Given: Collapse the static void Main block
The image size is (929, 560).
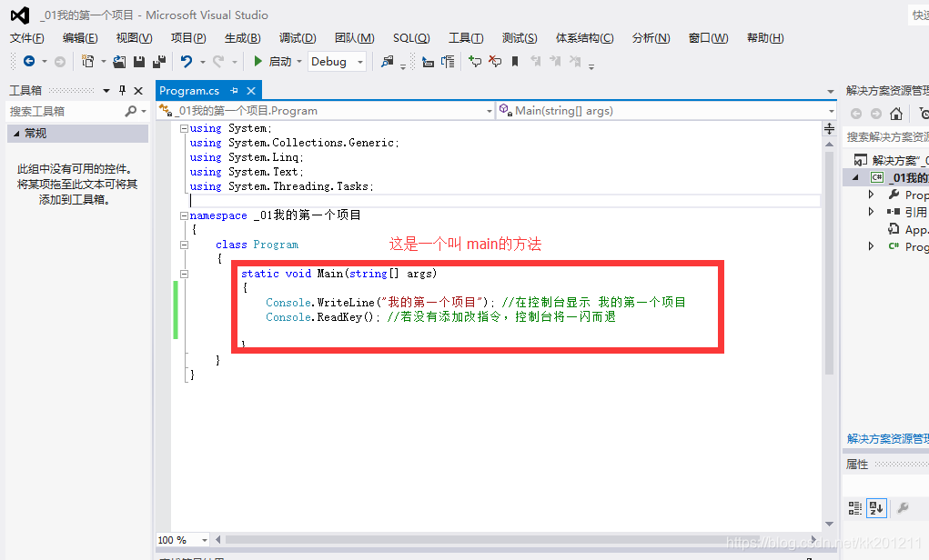Looking at the screenshot, I should point(185,274).
